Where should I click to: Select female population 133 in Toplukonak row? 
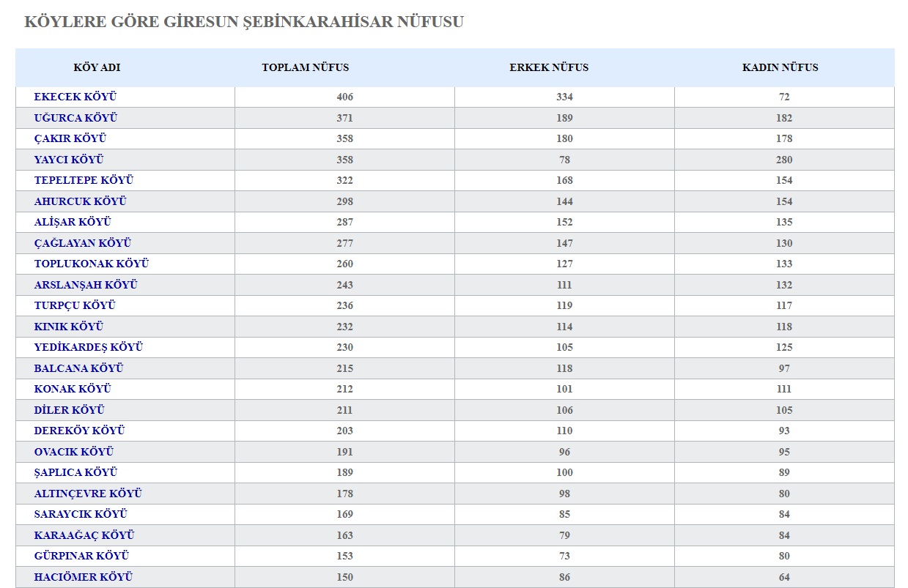click(x=785, y=264)
